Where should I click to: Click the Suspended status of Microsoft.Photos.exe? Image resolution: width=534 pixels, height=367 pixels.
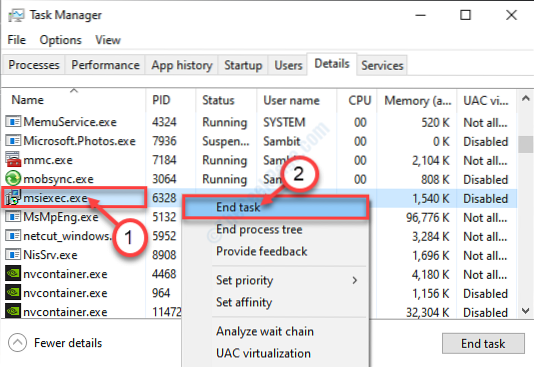coord(225,141)
